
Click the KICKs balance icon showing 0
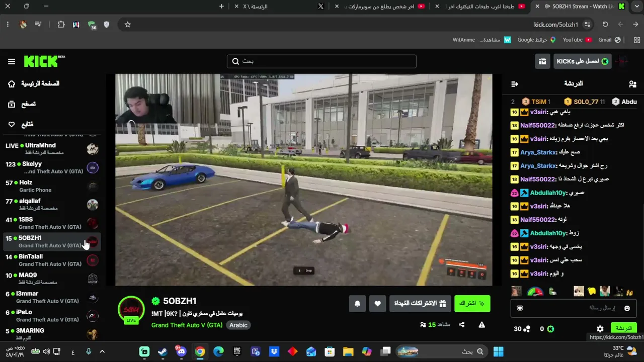point(550,329)
